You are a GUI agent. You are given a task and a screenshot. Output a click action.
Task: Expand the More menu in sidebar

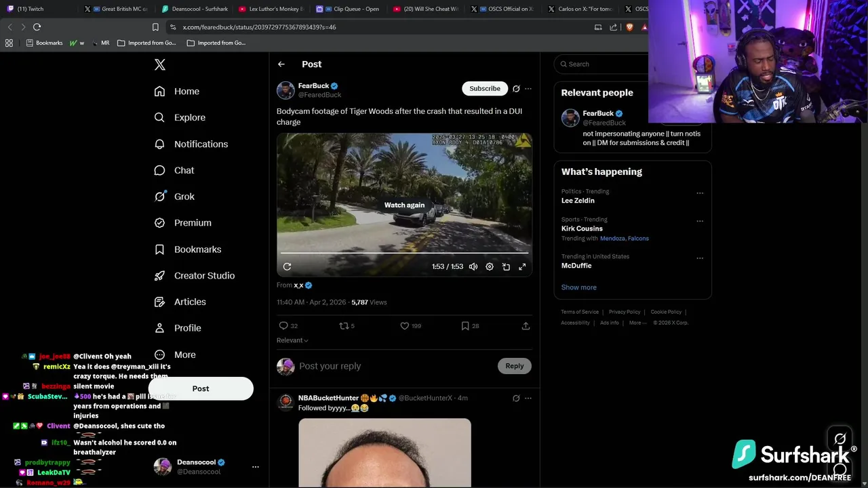(x=175, y=354)
